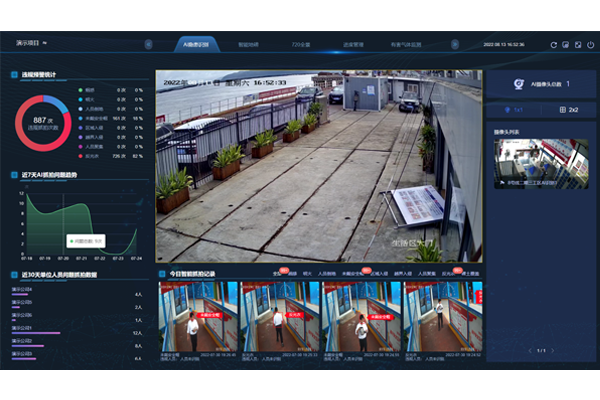The height and width of the screenshot is (400, 600).
Task: Switch to the 智能地磅 tab
Action: [x=248, y=44]
